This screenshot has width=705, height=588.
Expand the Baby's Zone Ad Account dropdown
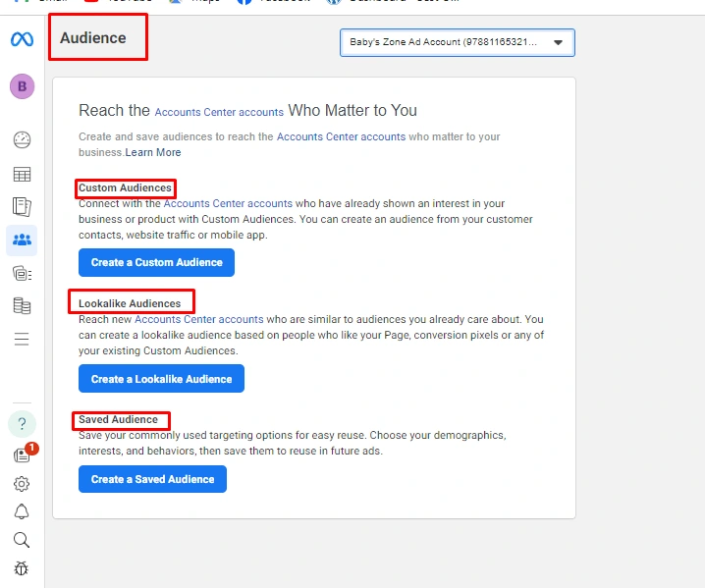click(x=458, y=43)
